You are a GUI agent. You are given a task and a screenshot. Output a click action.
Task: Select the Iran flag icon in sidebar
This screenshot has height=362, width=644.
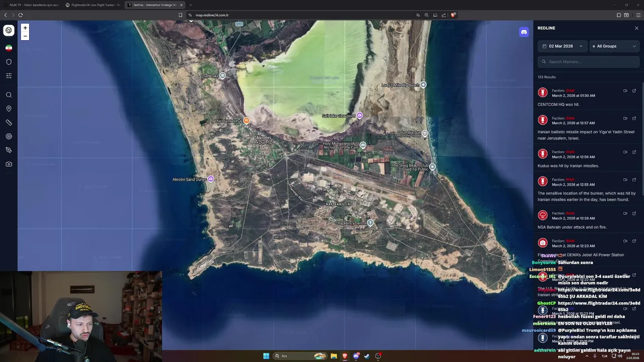pos(9,48)
